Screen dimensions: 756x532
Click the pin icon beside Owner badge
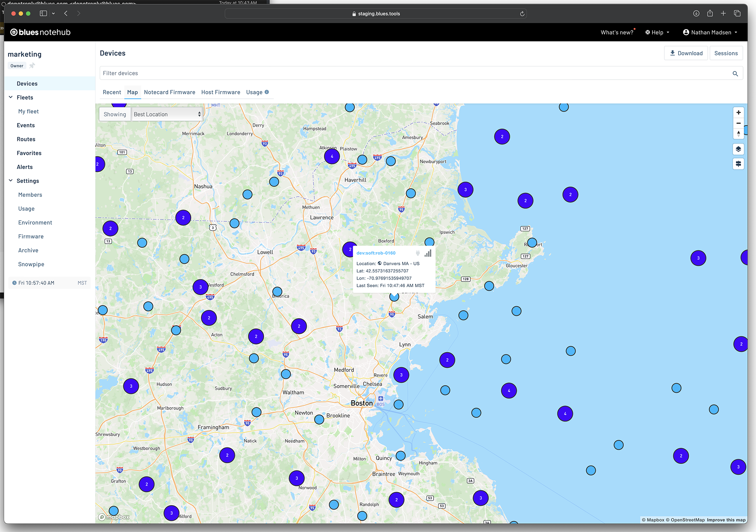32,66
